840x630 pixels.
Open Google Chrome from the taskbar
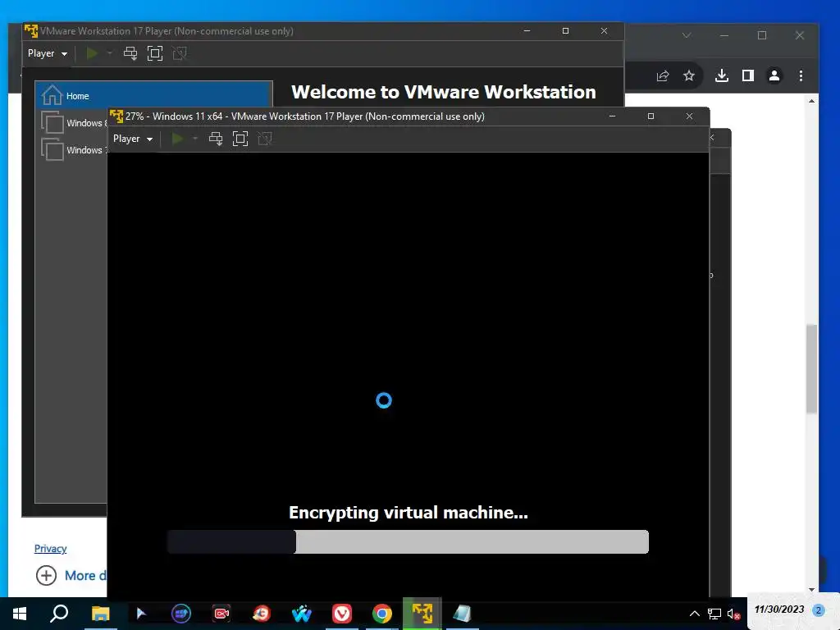point(382,614)
